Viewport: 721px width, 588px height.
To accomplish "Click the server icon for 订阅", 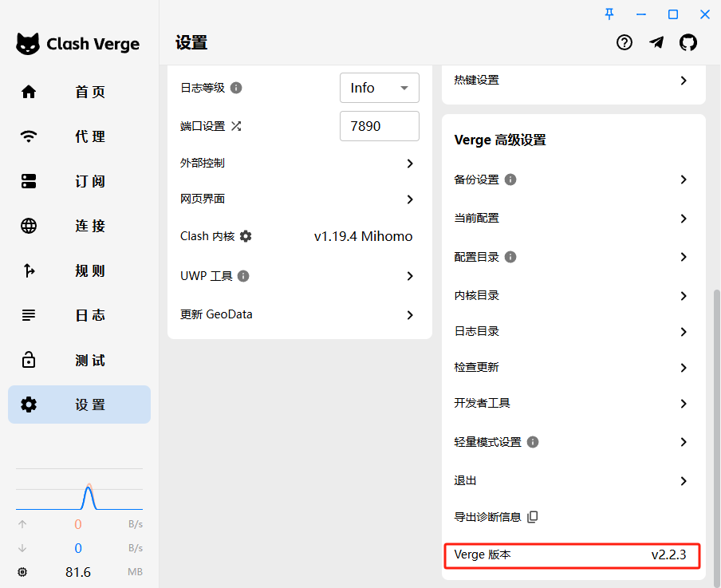I will [x=29, y=181].
